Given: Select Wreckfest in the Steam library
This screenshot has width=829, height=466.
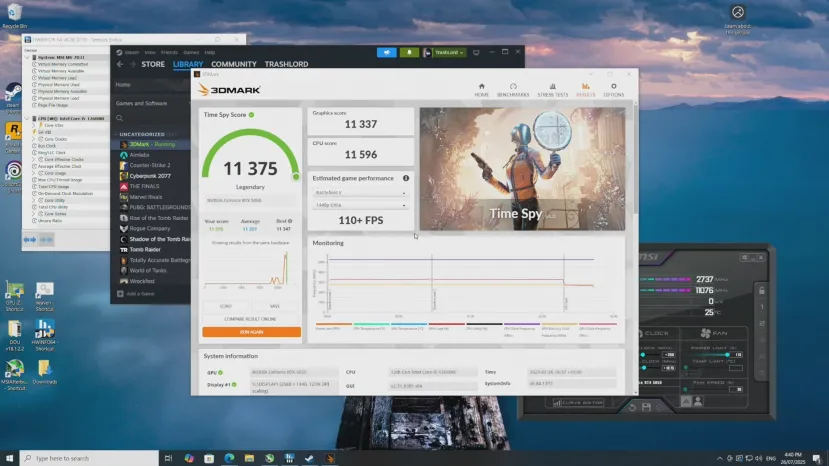Looking at the screenshot, I should pos(142,281).
